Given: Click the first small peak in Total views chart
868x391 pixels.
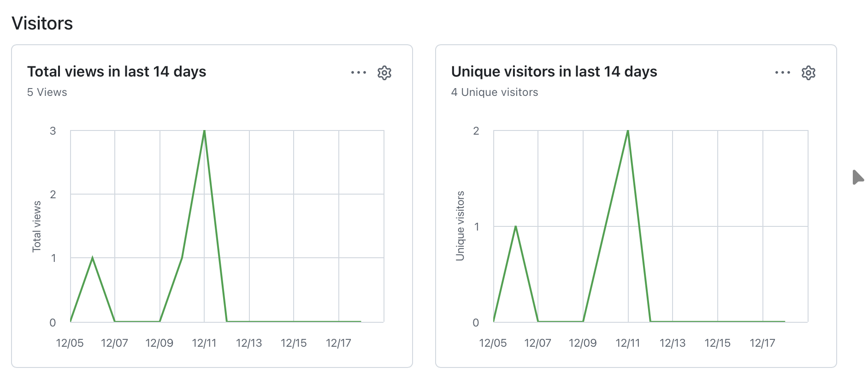Looking at the screenshot, I should (93, 258).
